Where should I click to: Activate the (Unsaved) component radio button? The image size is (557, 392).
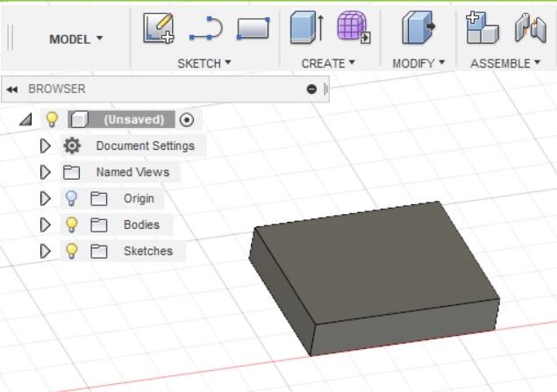pyautogui.click(x=187, y=119)
